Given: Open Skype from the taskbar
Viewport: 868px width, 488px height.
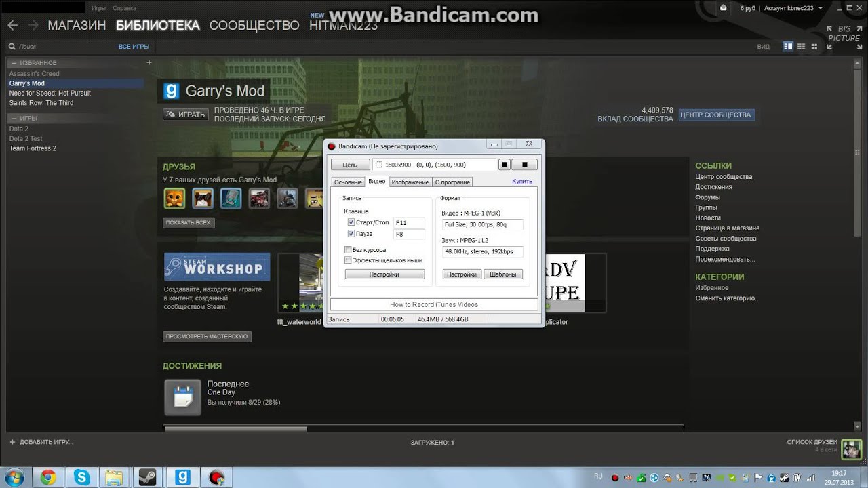Looking at the screenshot, I should [x=82, y=477].
